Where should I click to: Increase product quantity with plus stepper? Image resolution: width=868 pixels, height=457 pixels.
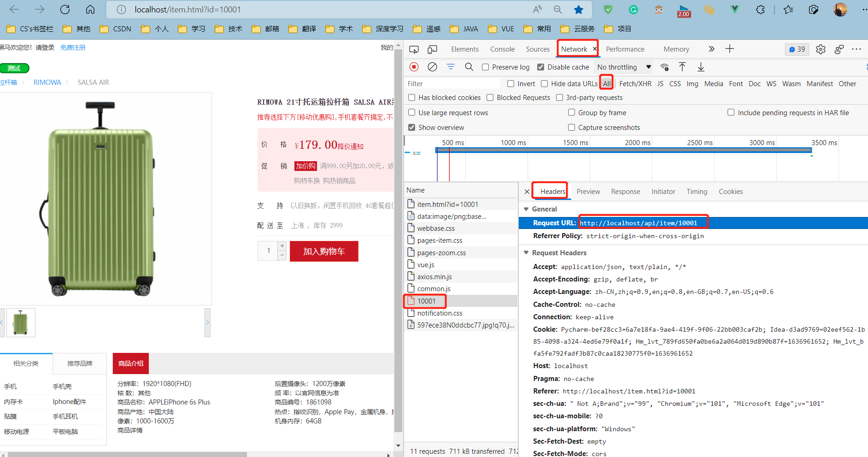[x=282, y=246]
